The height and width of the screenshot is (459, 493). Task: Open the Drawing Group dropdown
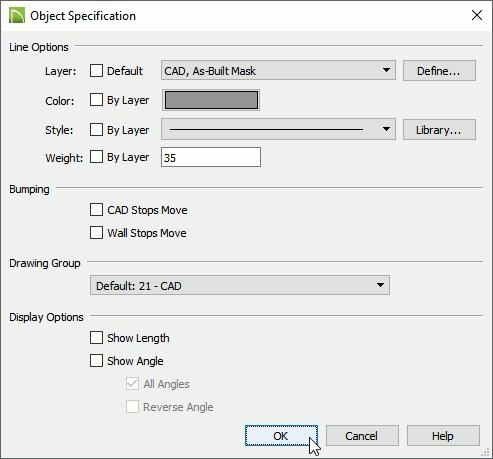[240, 285]
